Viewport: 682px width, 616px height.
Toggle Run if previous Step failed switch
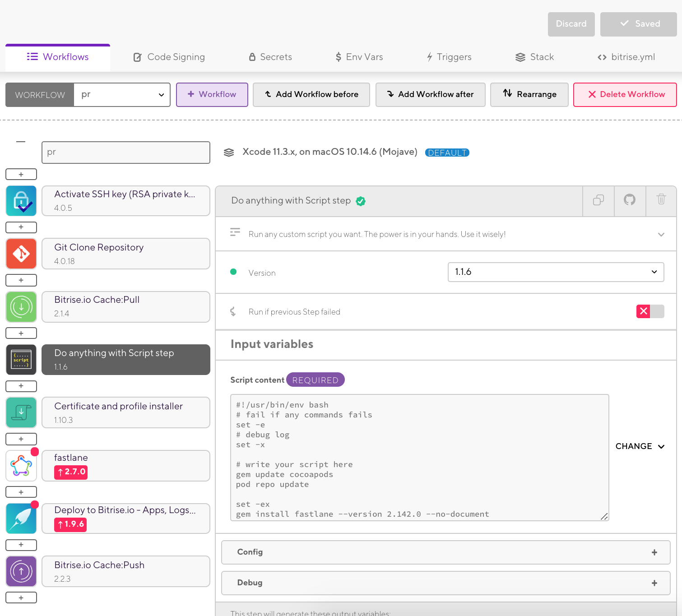point(650,311)
